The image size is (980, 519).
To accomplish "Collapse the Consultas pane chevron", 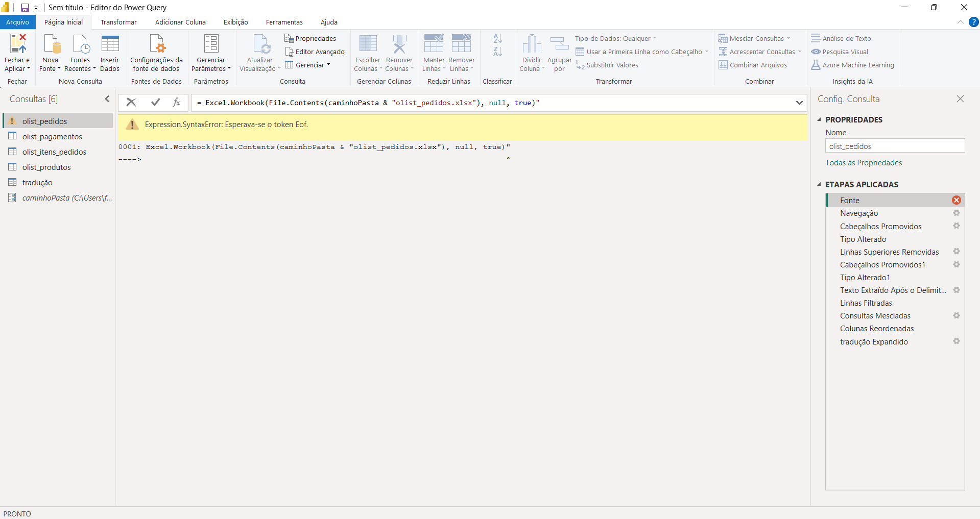I will click(x=107, y=99).
